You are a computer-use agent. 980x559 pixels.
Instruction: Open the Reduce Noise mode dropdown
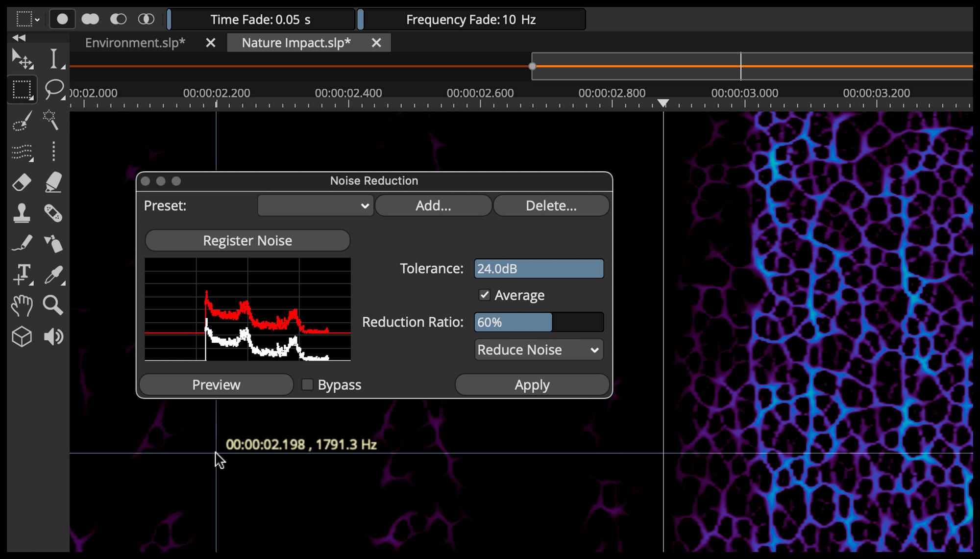click(x=538, y=350)
